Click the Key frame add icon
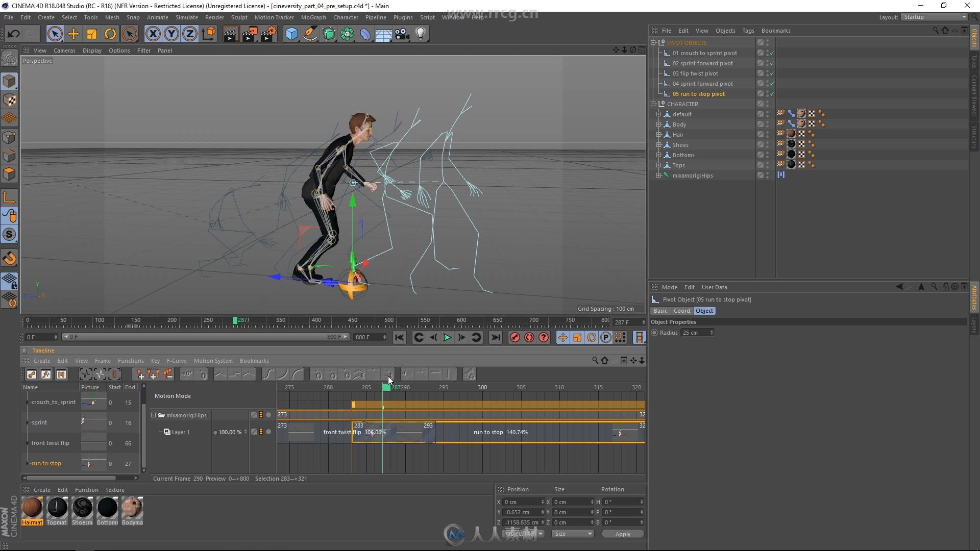This screenshot has height=551, width=980. (515, 338)
